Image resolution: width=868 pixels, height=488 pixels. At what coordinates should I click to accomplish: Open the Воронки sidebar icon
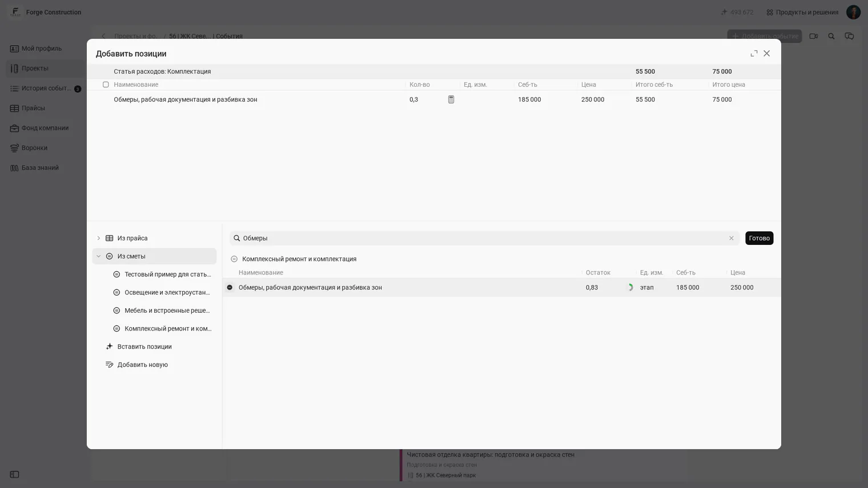click(14, 148)
